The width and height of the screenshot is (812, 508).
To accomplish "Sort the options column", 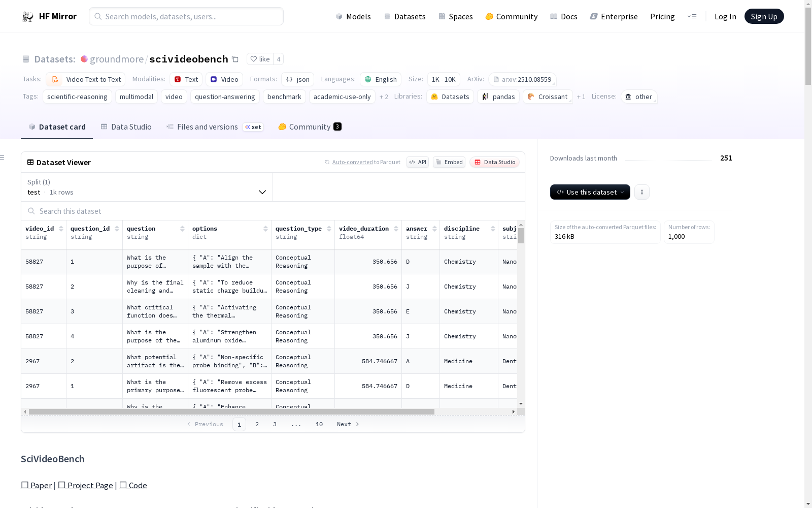I will click(x=265, y=229).
